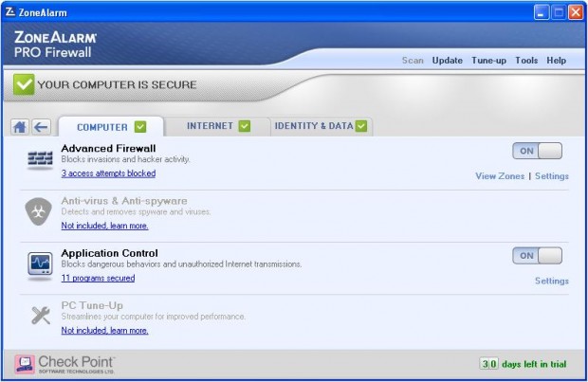Open the INTERNET tab
Screen dimensions: 588x382
[217, 126]
